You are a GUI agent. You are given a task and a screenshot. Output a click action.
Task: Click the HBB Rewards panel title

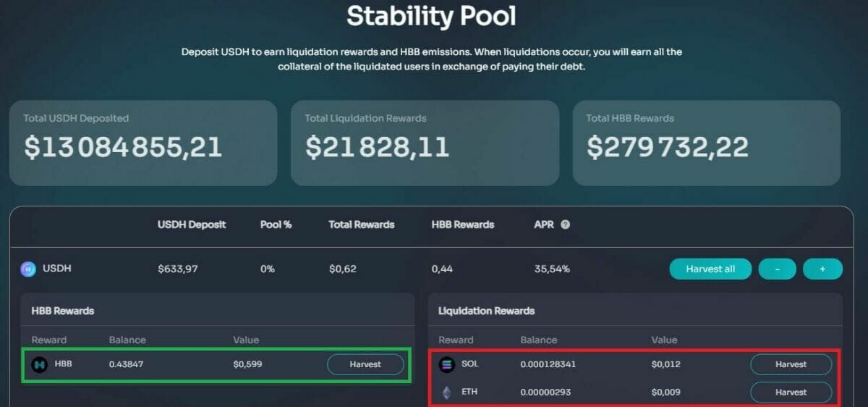(63, 311)
